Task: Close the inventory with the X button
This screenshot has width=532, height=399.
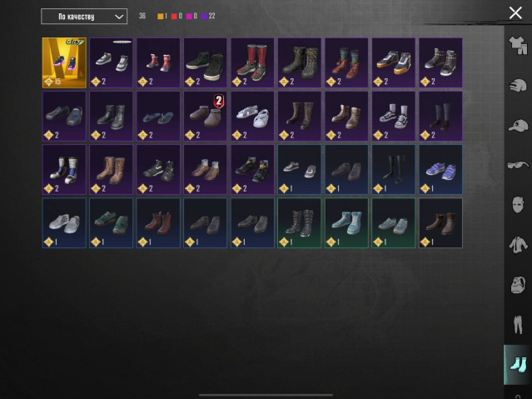Action: 515,12
